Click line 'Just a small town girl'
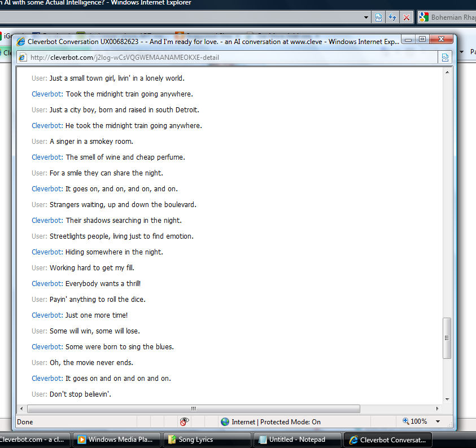476x448 pixels. click(117, 78)
